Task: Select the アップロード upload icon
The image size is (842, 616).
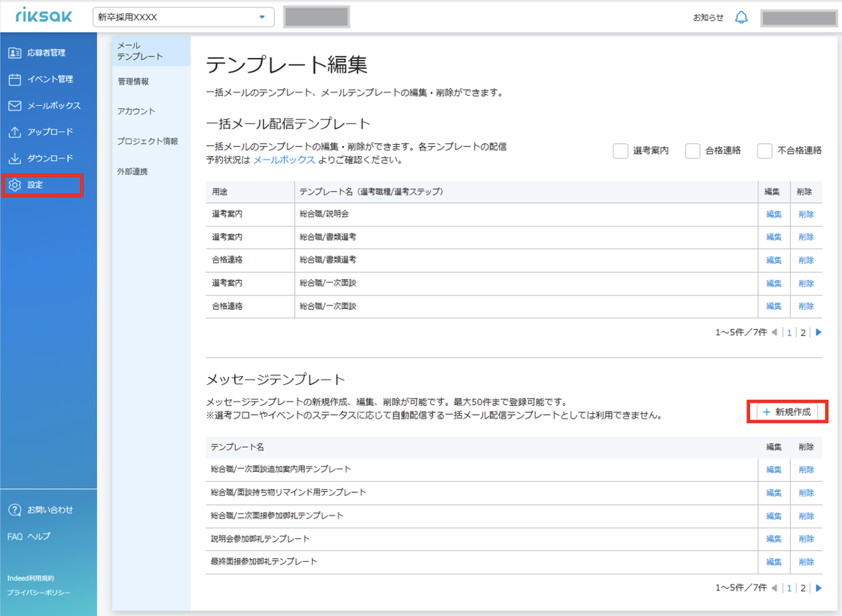Action: coord(14,132)
